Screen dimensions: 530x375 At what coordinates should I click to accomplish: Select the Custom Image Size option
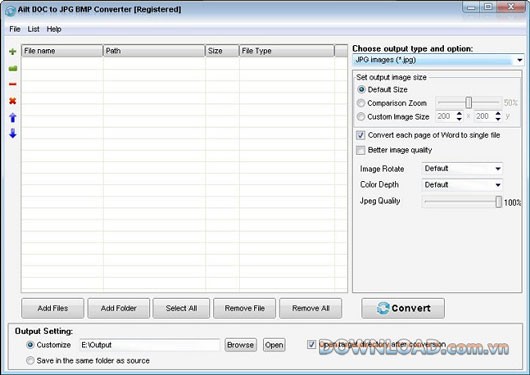pos(361,117)
